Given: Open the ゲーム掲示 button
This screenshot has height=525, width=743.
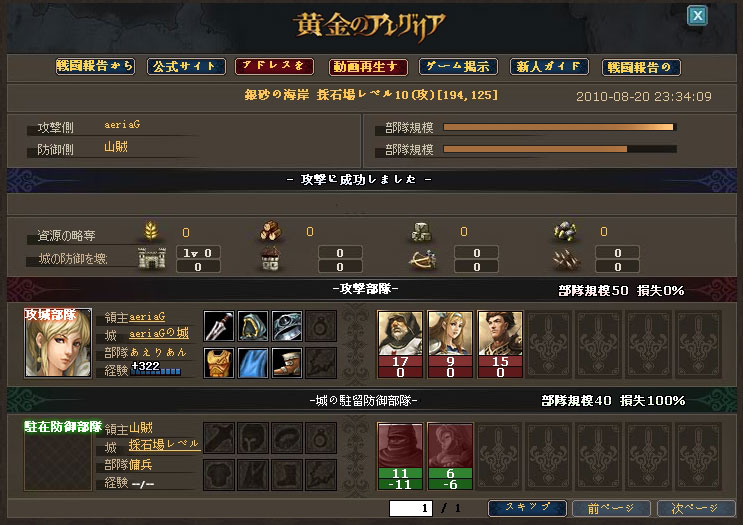Looking at the screenshot, I should click(x=458, y=67).
